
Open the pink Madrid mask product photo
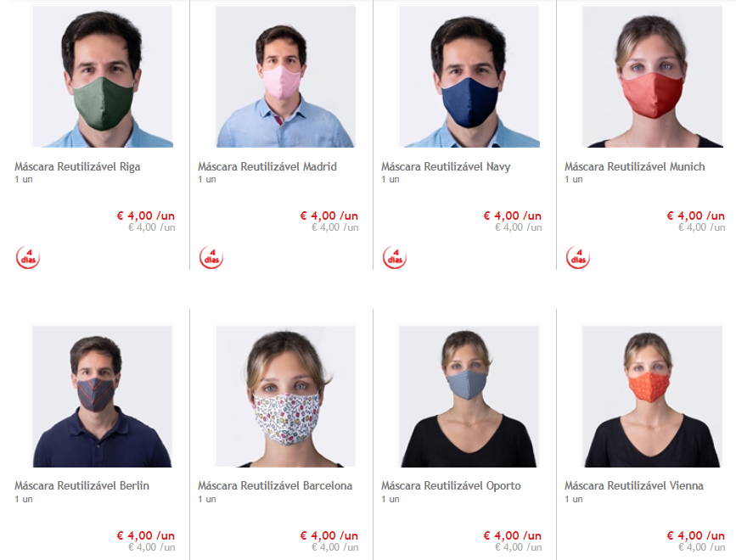285,76
